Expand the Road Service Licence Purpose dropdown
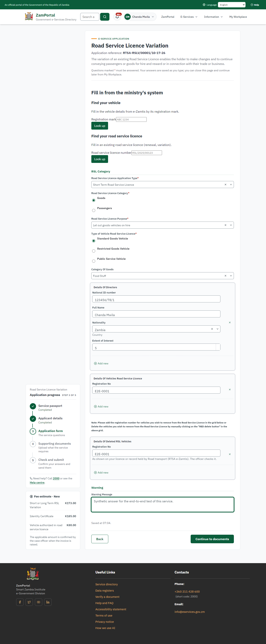 (231, 225)
